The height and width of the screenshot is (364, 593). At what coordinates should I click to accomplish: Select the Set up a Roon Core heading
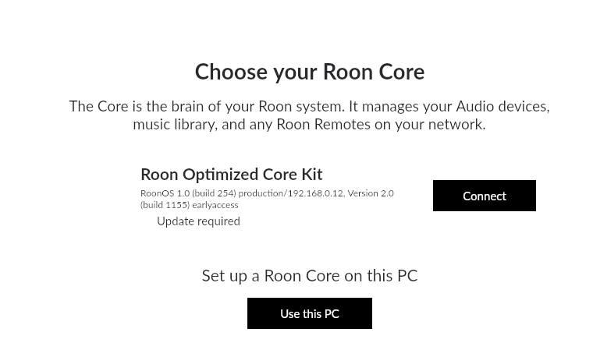tap(309, 276)
